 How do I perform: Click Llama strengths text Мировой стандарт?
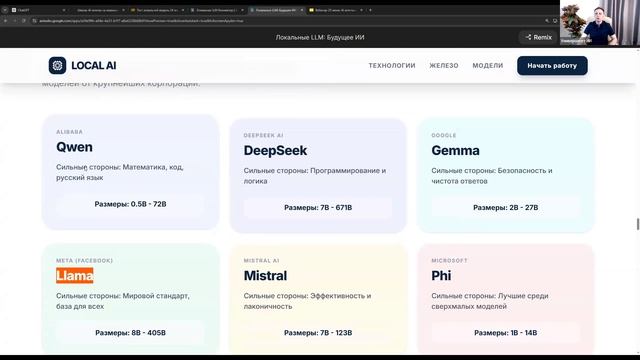pyautogui.click(x=122, y=301)
